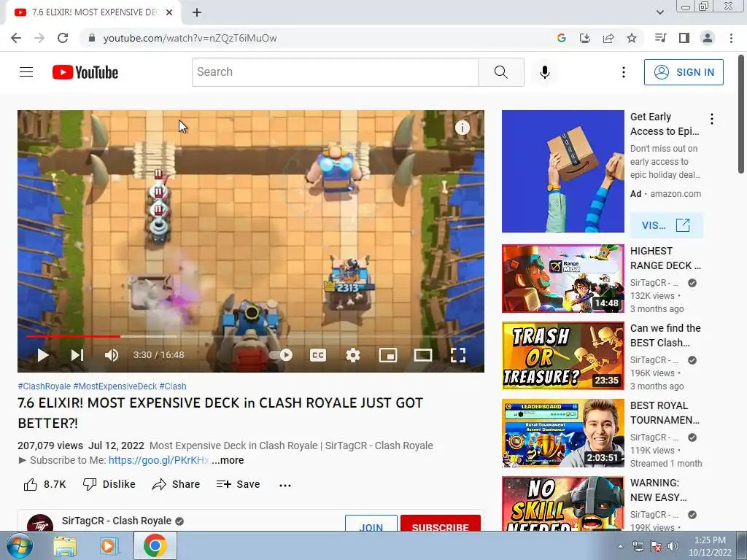Image resolution: width=747 pixels, height=560 pixels.
Task: Close the YouTube tab
Action: pos(169,12)
